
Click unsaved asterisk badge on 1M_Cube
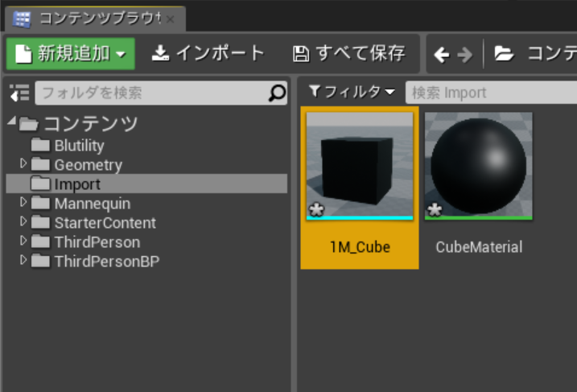click(316, 210)
